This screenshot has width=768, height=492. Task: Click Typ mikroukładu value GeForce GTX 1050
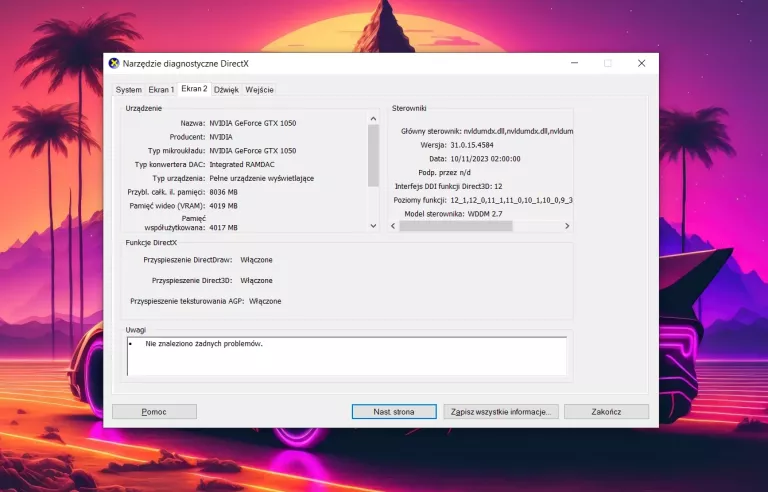click(x=253, y=150)
